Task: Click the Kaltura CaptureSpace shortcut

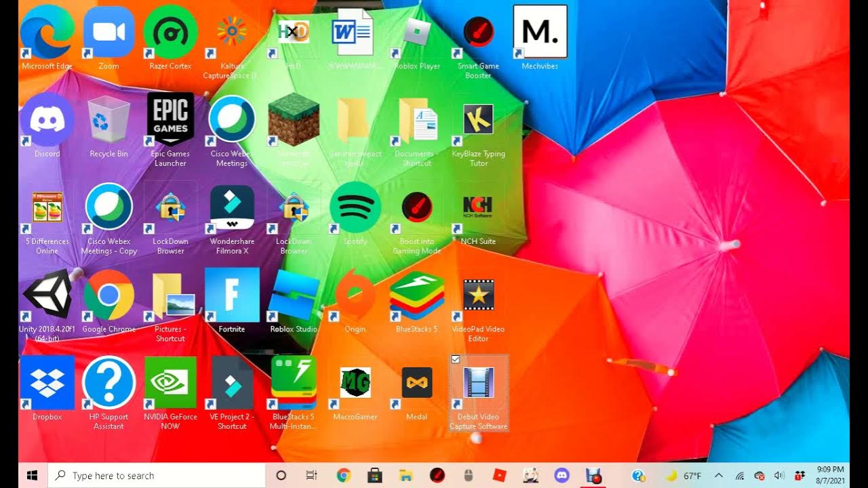Action: [x=232, y=33]
